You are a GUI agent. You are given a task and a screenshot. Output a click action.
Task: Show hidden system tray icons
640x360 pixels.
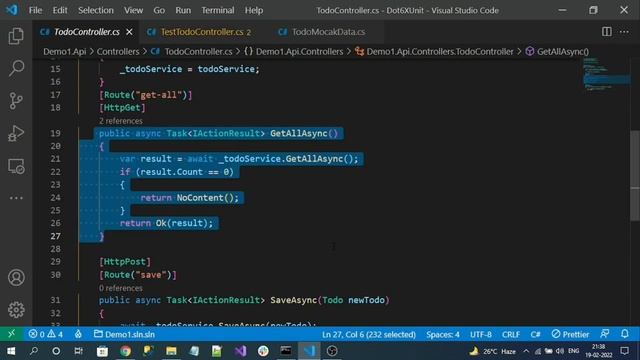[526, 351]
